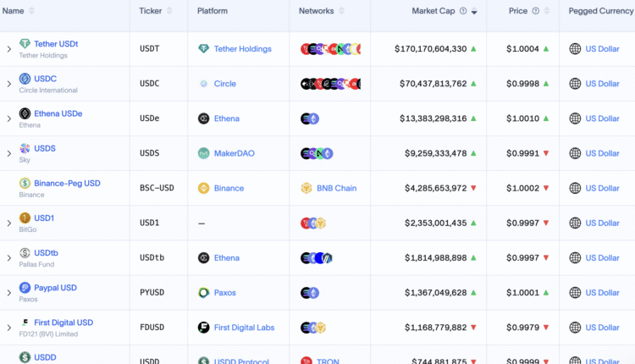Screen dimensions: 635x364
Task: Click the Ethena USDe coin icon
Action: point(25,113)
